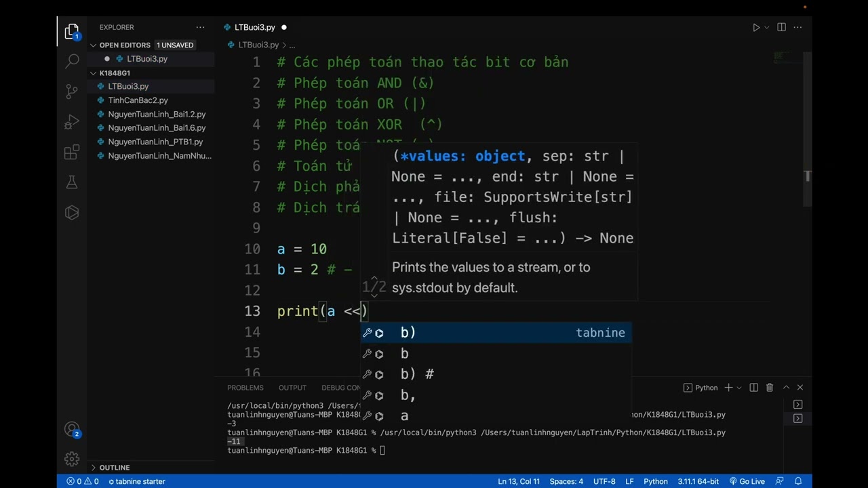Image resolution: width=868 pixels, height=488 pixels.
Task: Change encoding via UTF-8 status item
Action: [604, 481]
